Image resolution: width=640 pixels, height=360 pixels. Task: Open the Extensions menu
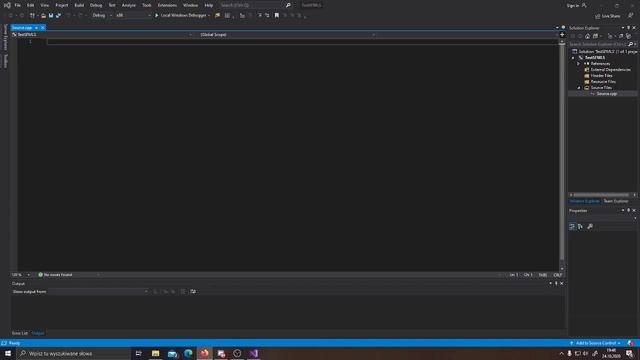click(167, 5)
